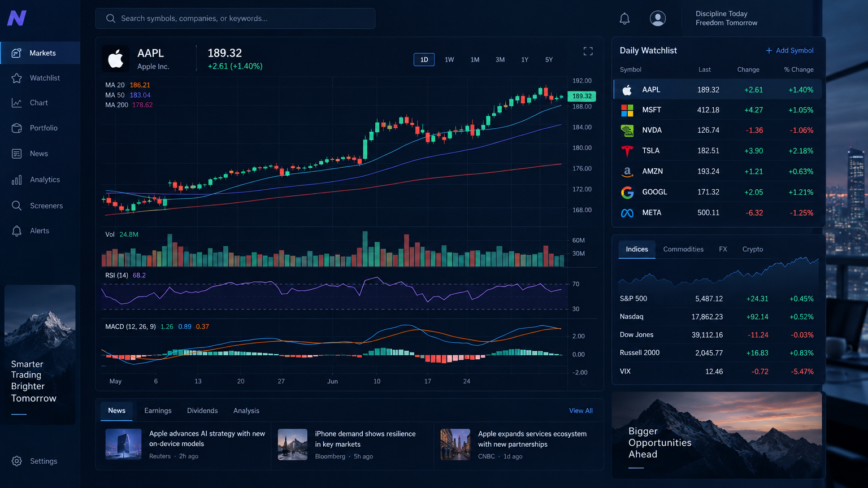Open the Apple AI strategy headline

[207, 439]
